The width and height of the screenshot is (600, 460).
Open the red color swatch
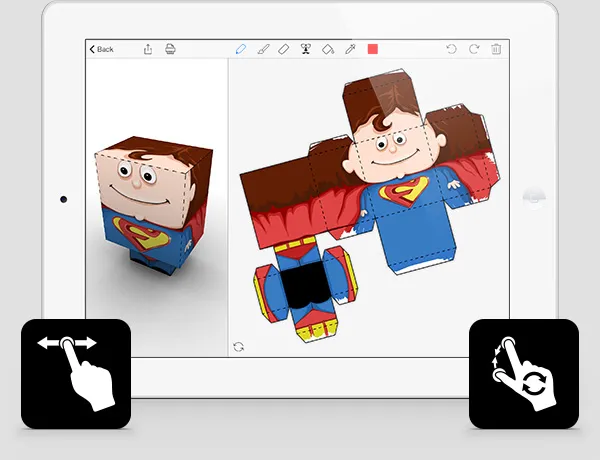(x=373, y=49)
